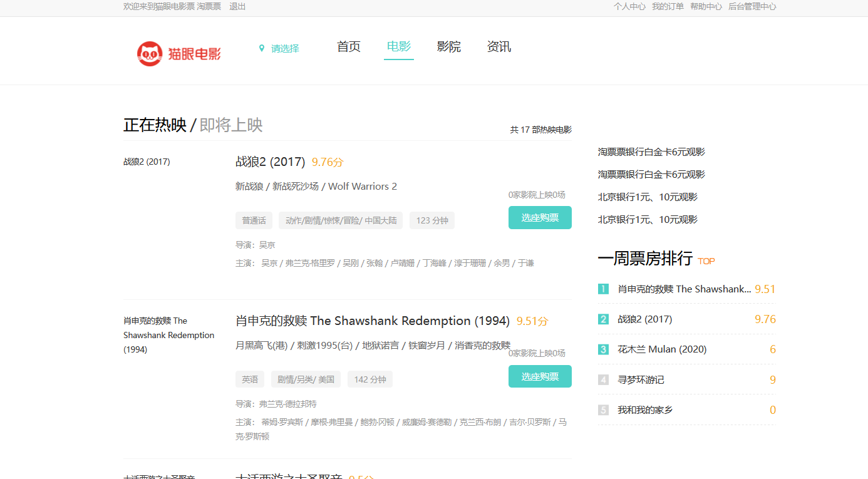Open 个人中心 in top bar
Image resolution: width=868 pixels, height=479 pixels.
coord(629,6)
